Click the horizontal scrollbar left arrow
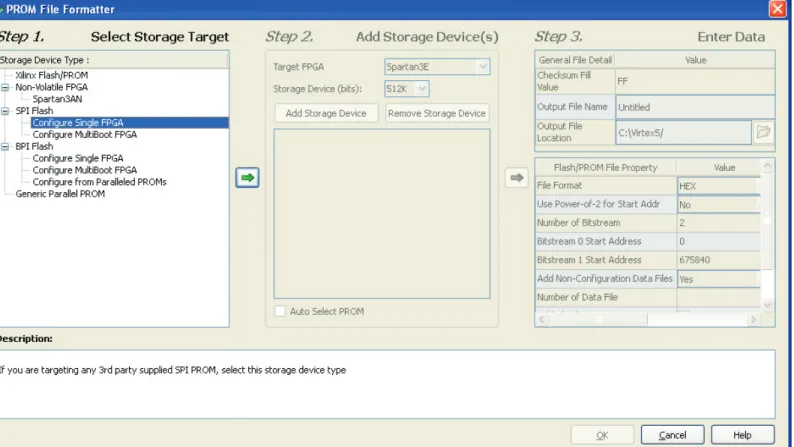The height and width of the screenshot is (447, 794). (542, 319)
